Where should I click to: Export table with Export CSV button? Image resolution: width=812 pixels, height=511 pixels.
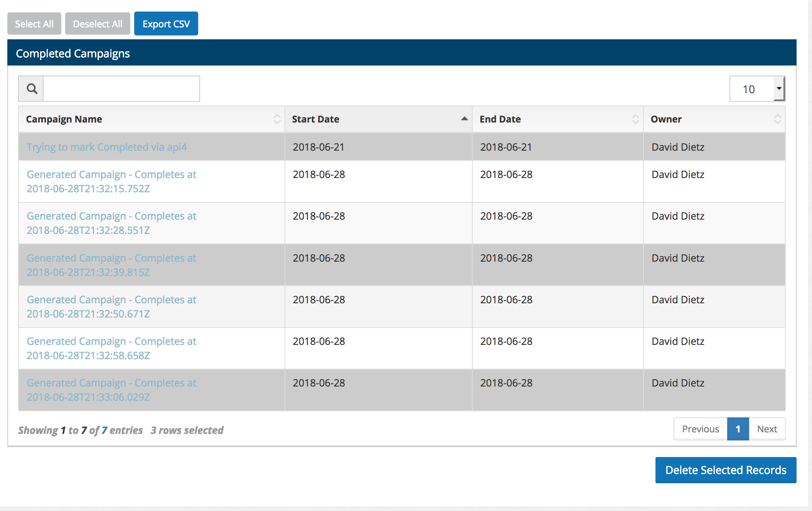166,24
